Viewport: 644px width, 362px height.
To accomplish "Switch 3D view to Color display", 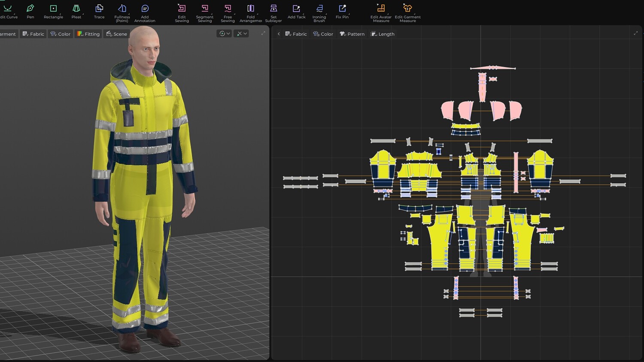I will (x=60, y=34).
